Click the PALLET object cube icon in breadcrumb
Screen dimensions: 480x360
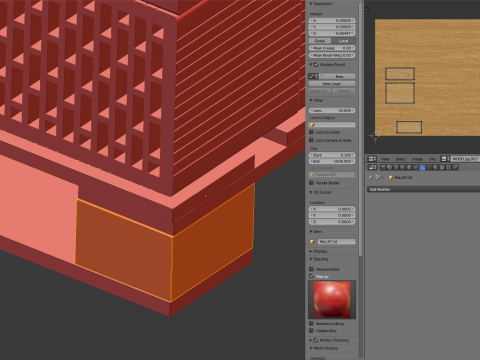(391, 177)
